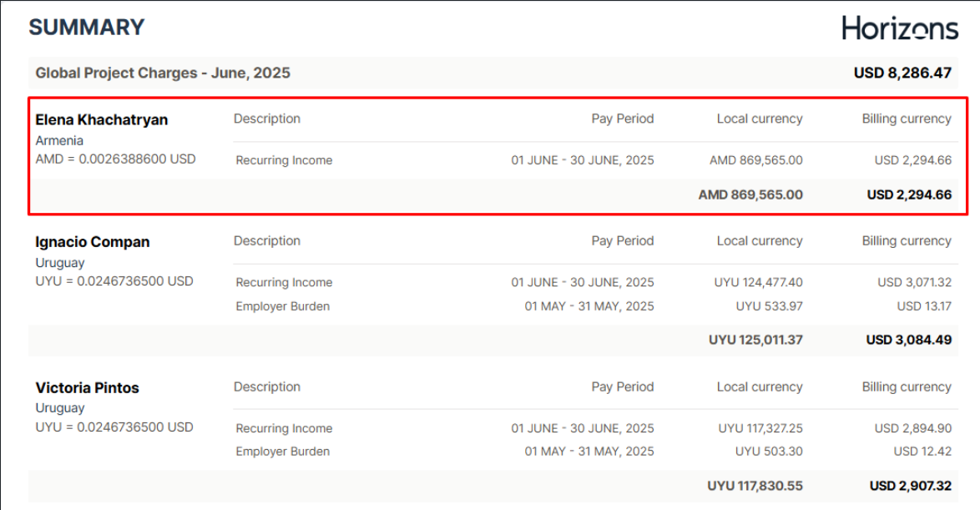
Task: Select Elena Khachatryan's name
Action: (x=101, y=120)
